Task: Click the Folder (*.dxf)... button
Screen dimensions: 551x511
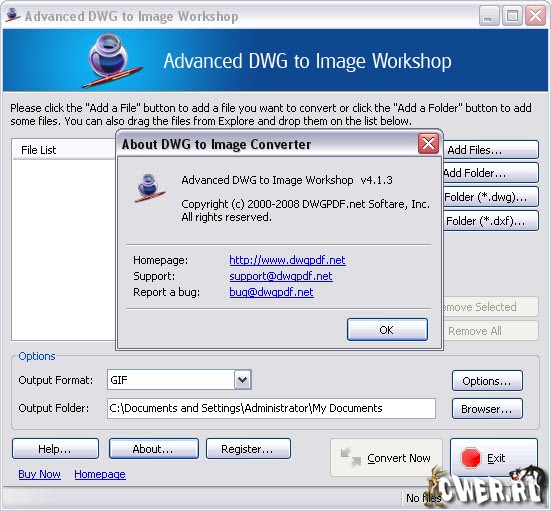Action: 491,221
